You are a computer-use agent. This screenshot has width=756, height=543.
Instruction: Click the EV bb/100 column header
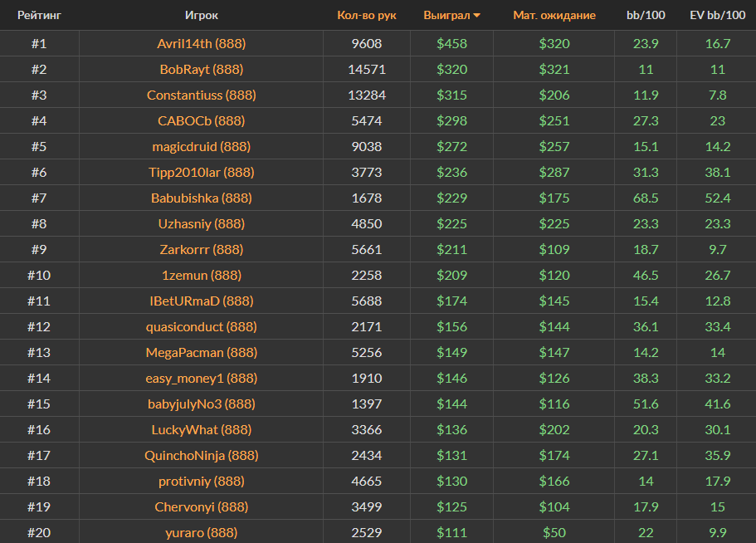pyautogui.click(x=715, y=15)
